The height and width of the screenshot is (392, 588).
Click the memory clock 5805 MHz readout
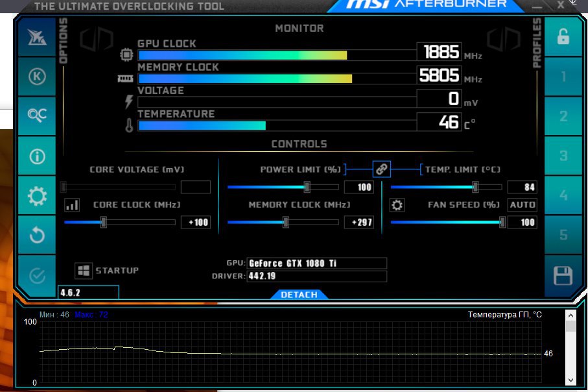439,75
